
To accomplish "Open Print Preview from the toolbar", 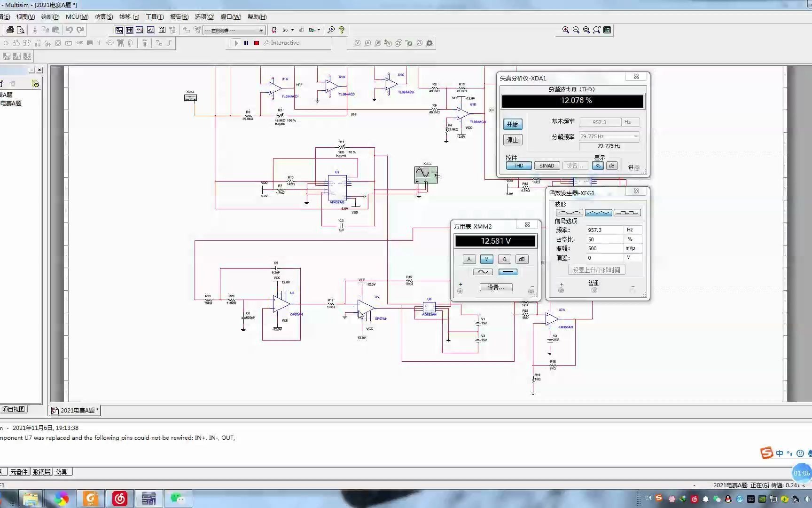I will click(20, 30).
